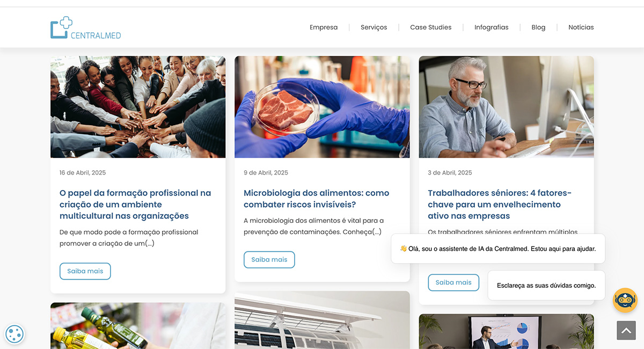This screenshot has width=644, height=349.
Task: Click the back-to-top arrow button
Action: (626, 331)
